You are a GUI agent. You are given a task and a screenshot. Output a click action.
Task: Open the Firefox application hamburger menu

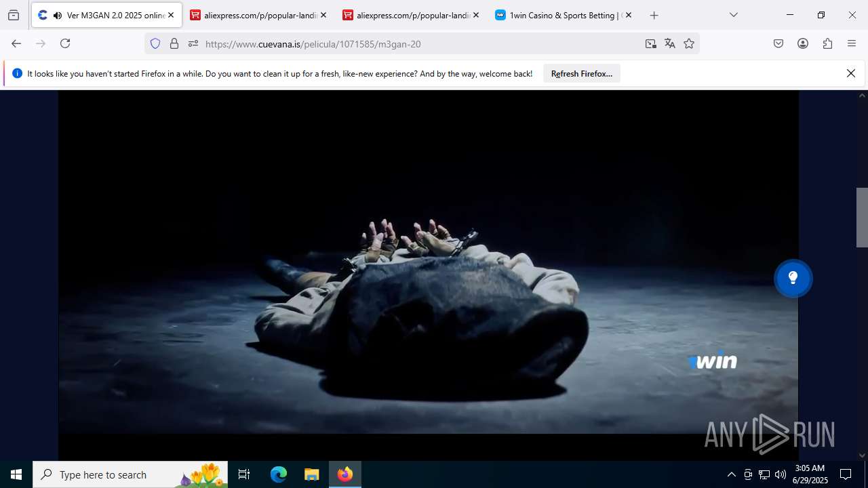(852, 43)
